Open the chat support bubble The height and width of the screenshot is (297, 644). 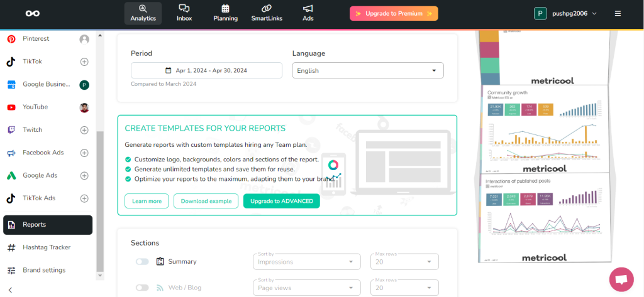pos(622,280)
